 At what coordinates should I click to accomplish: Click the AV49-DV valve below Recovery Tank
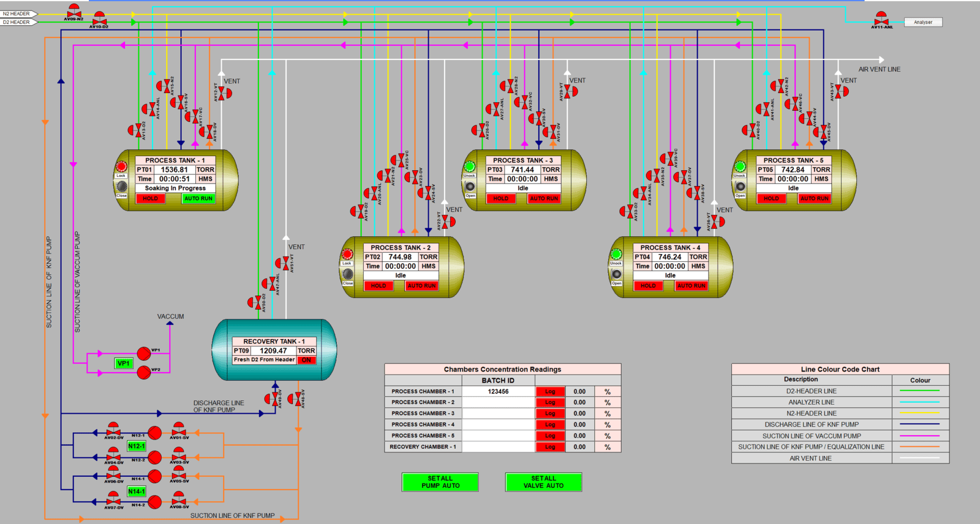pyautogui.click(x=271, y=399)
